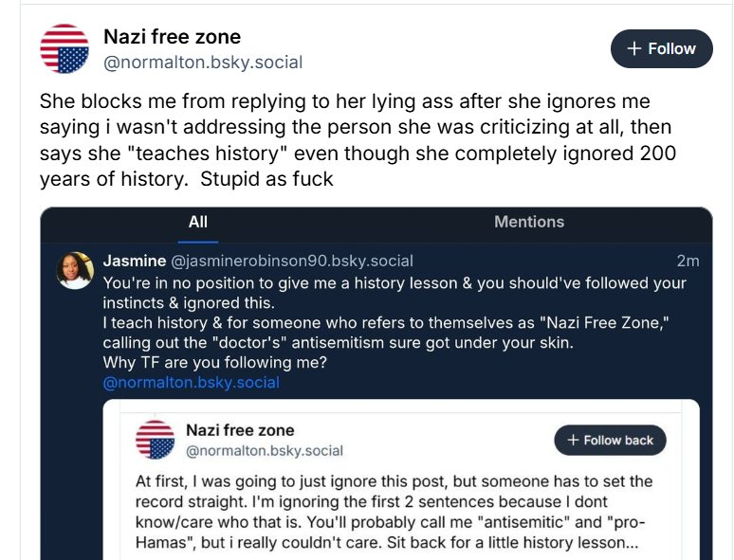734x560 pixels.
Task: Open the Jasmine display name
Action: tap(133, 261)
